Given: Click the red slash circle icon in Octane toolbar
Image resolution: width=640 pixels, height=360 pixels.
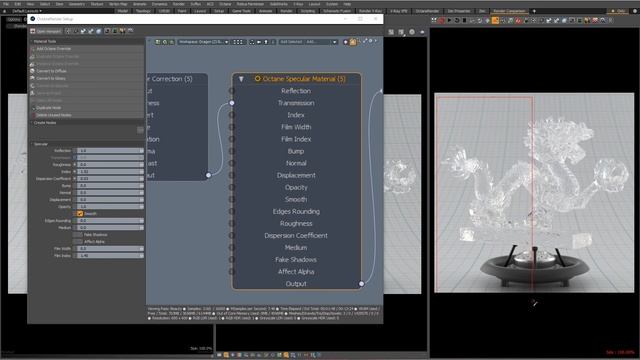Looking at the screenshot, I should coord(518,20).
